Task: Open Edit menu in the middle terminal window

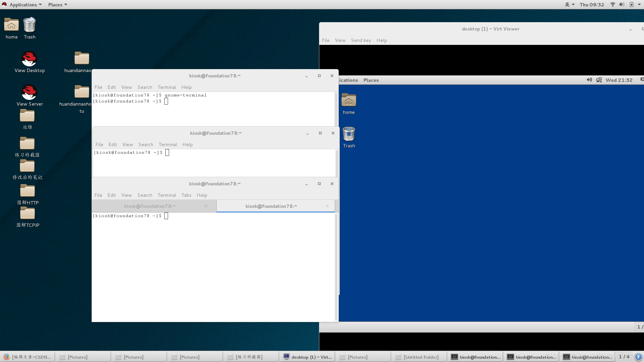Action: 113,144
